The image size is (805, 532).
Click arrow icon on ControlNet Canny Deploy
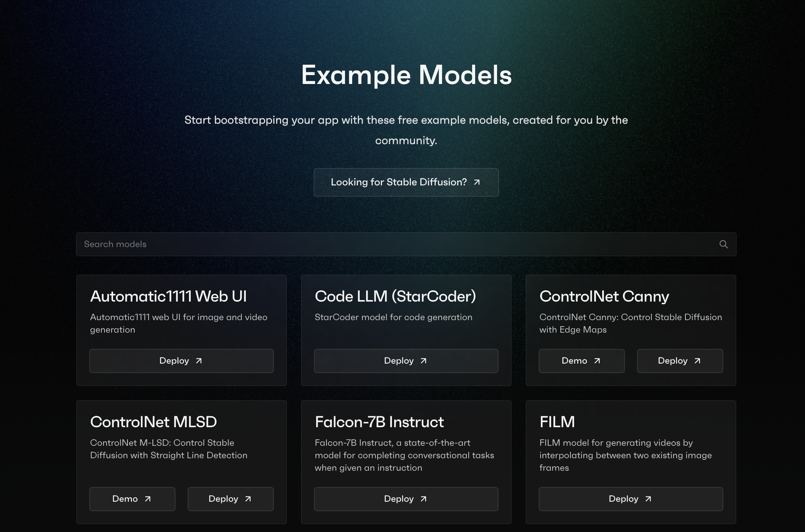(697, 361)
